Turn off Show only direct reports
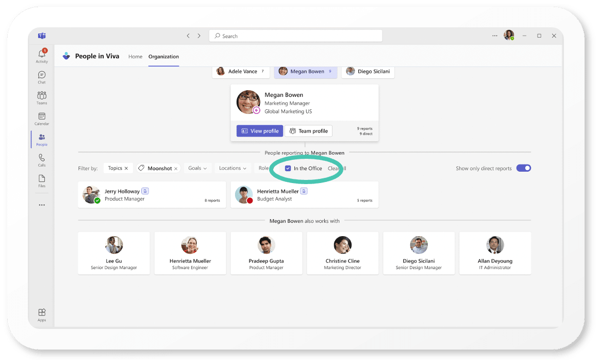Screen dimensions: 599x364 coord(523,168)
